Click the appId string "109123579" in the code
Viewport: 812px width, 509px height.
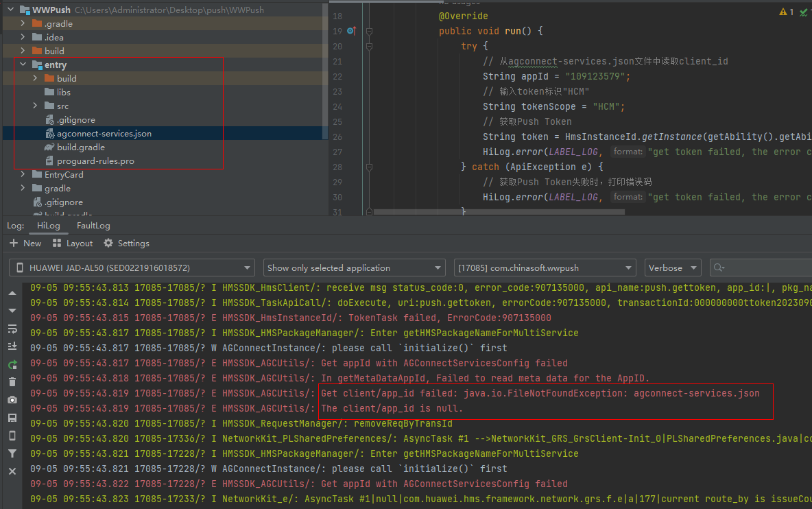click(x=595, y=77)
